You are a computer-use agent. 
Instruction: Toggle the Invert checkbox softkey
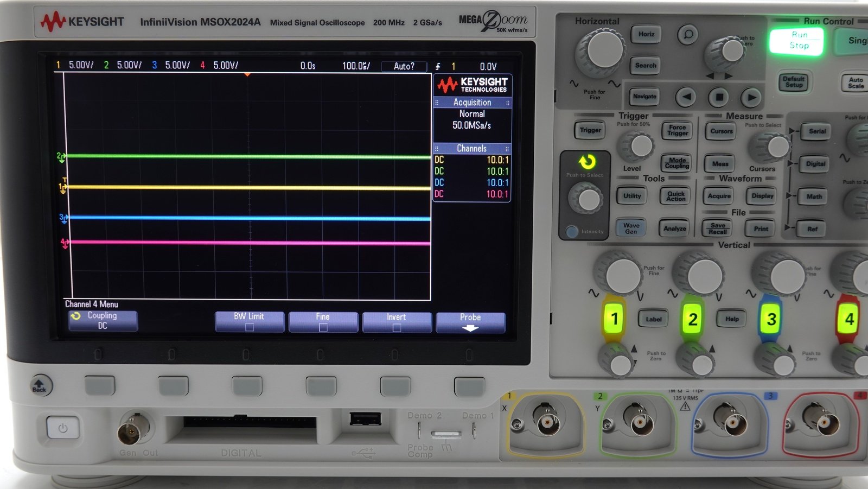click(x=397, y=322)
